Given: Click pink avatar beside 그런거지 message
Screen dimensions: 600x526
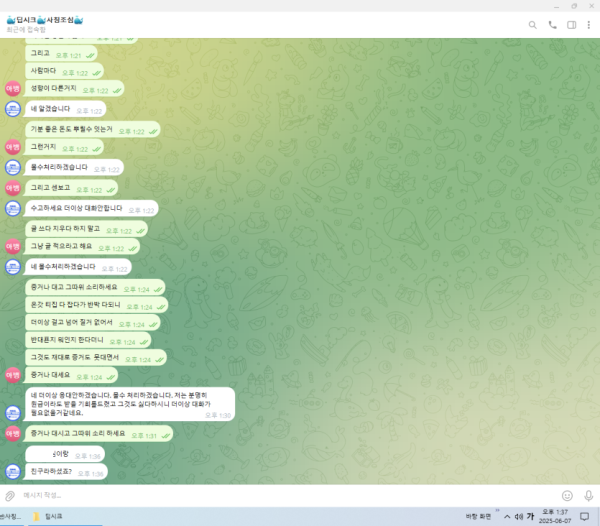Looking at the screenshot, I should click(13, 147).
